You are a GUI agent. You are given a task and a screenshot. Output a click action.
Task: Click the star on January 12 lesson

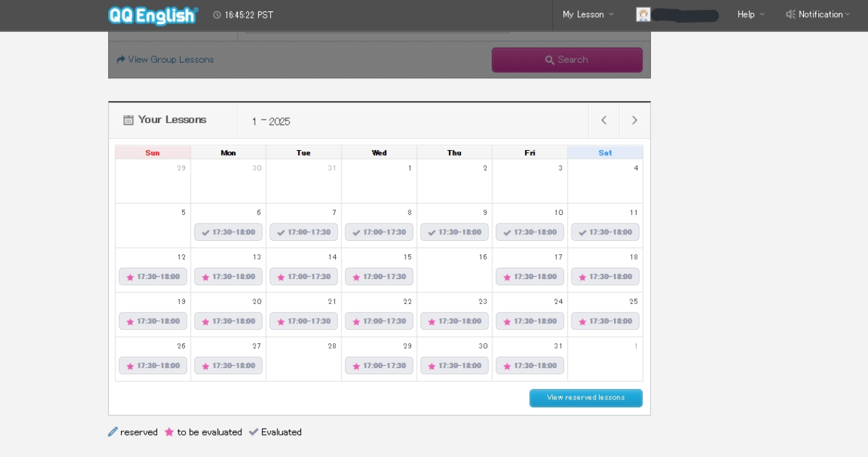point(130,278)
